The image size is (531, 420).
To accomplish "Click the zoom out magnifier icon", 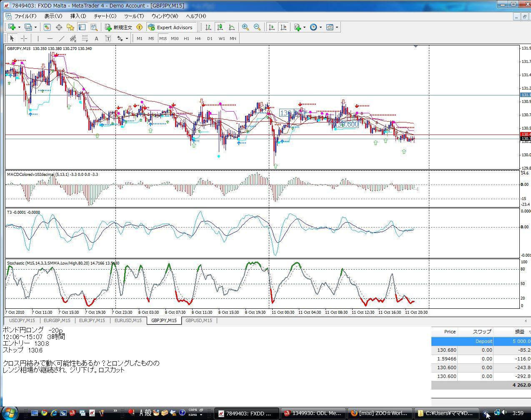I will [257, 27].
